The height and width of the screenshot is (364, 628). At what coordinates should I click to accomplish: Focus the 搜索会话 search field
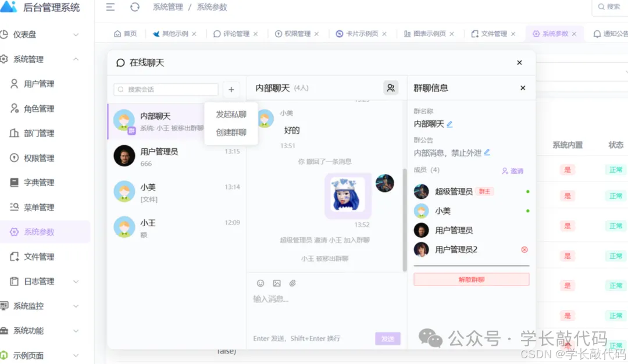[166, 90]
